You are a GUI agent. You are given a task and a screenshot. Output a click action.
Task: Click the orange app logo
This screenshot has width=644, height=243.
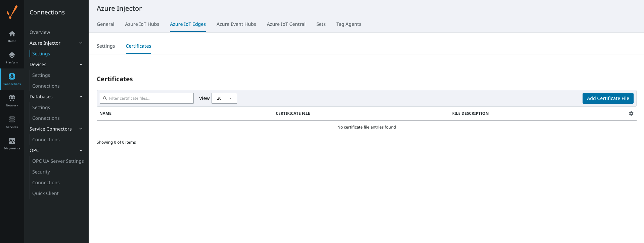[12, 12]
